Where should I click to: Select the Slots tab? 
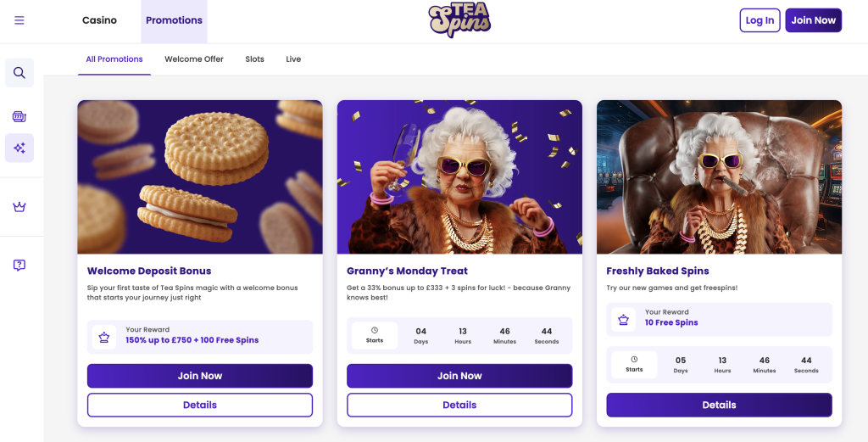click(x=254, y=59)
